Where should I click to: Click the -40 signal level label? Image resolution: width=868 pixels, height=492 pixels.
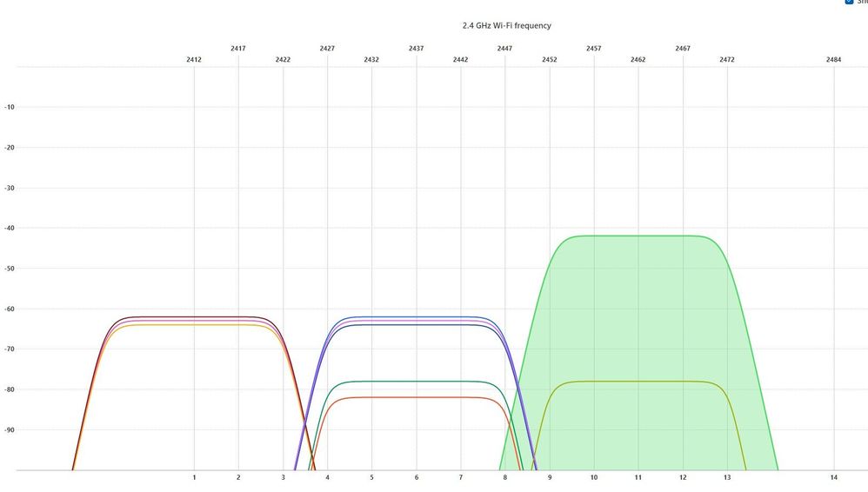pos(10,229)
